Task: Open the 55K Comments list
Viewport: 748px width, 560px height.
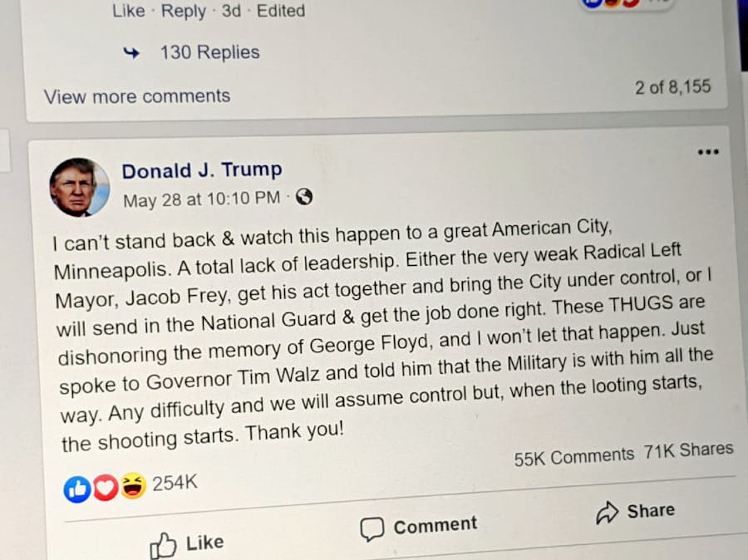Action: [573, 456]
